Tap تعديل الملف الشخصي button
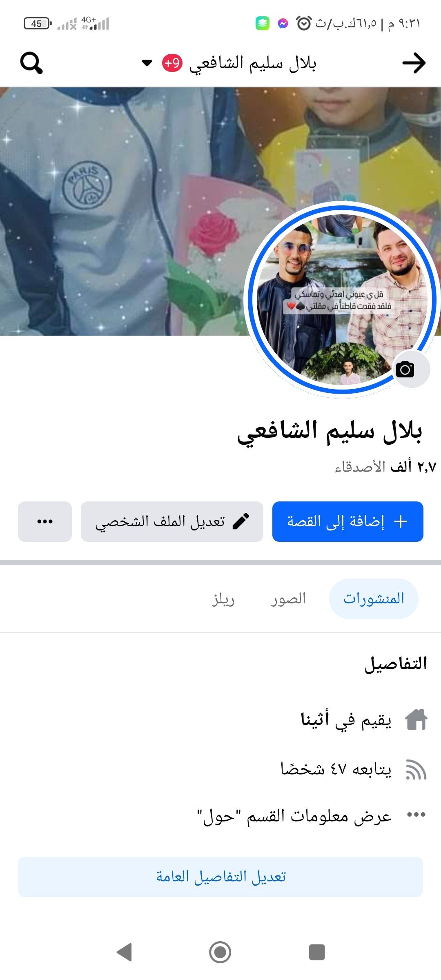The width and height of the screenshot is (441, 980). tap(172, 521)
